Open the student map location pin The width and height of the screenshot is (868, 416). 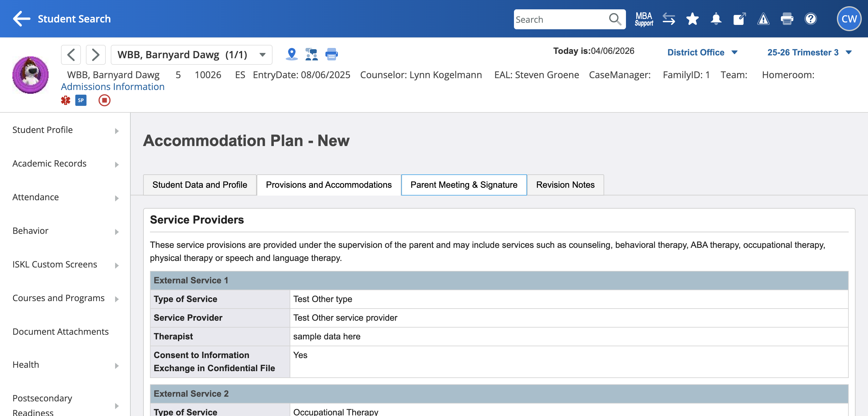click(292, 54)
